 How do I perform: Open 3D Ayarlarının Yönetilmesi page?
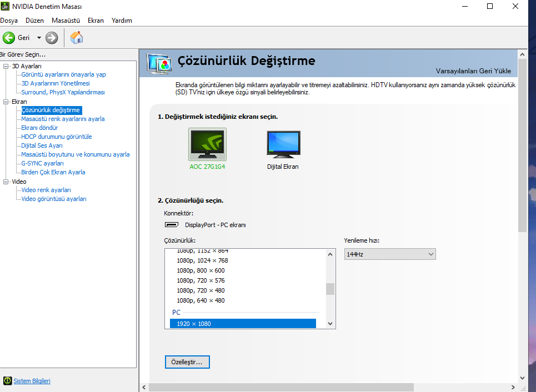click(56, 83)
